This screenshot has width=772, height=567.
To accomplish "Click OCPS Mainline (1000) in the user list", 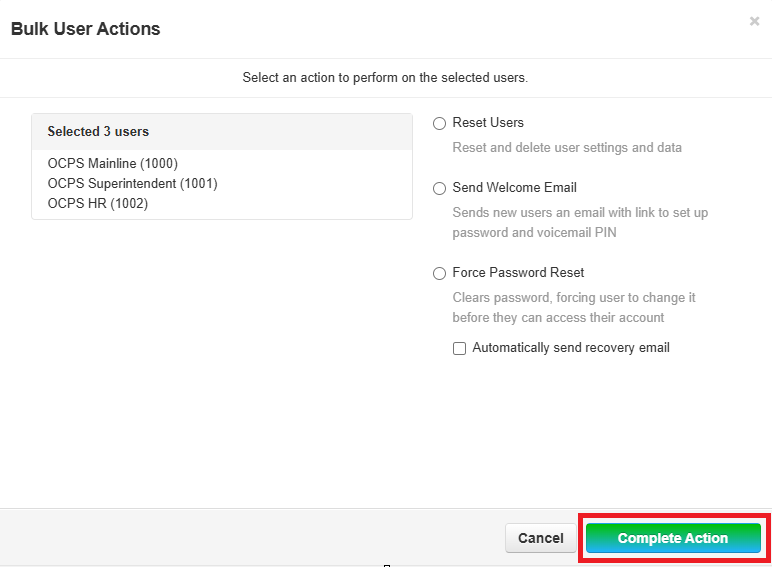I will pos(113,163).
